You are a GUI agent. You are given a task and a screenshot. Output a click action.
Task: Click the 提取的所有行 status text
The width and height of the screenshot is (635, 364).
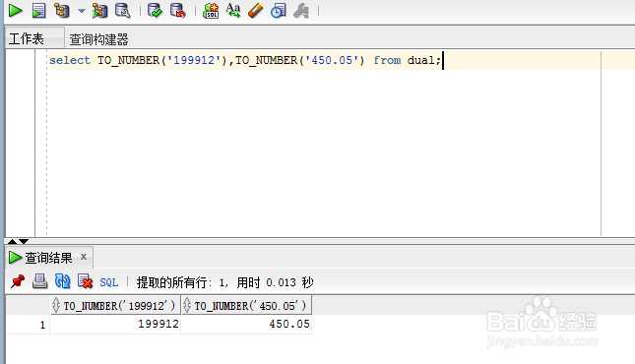coord(174,282)
